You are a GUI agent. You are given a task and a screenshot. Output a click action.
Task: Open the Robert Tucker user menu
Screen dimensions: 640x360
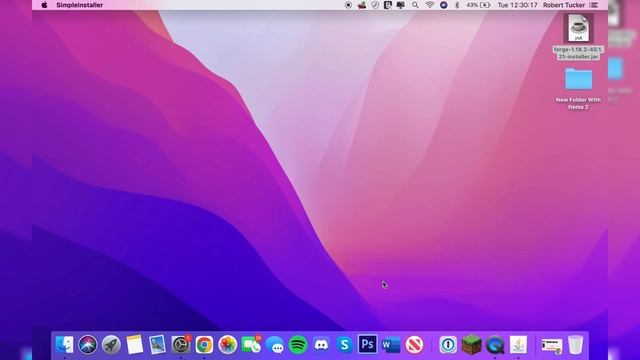click(x=564, y=5)
